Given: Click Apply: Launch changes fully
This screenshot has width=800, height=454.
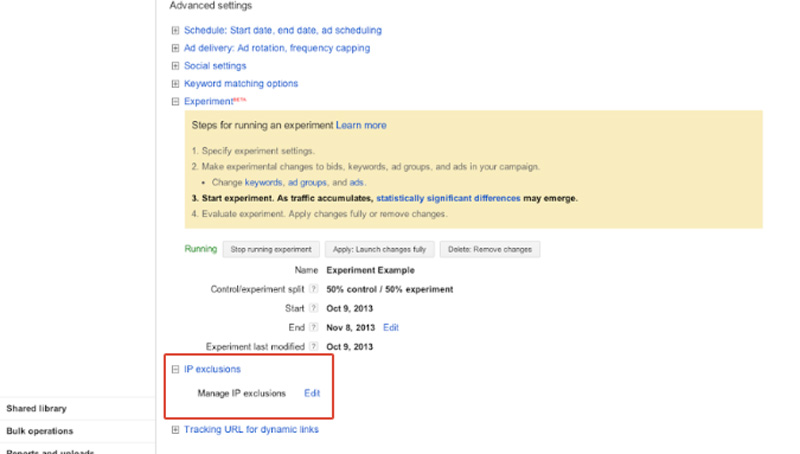Looking at the screenshot, I should [379, 249].
